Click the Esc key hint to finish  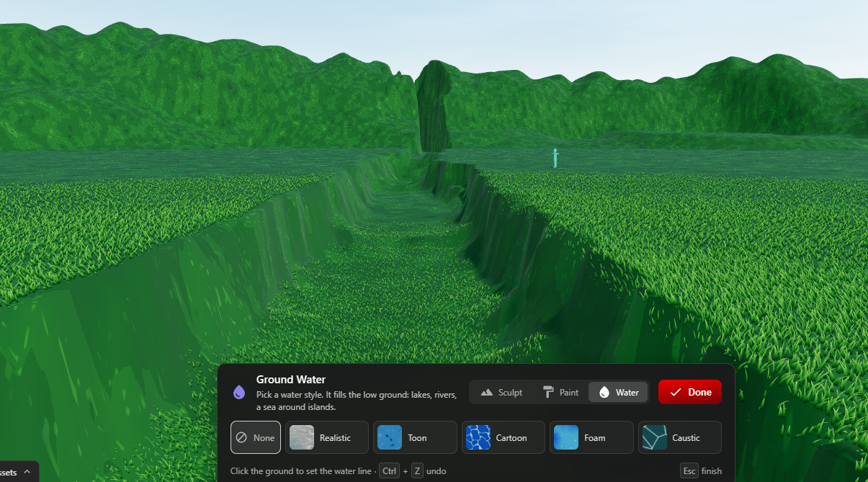pos(689,471)
